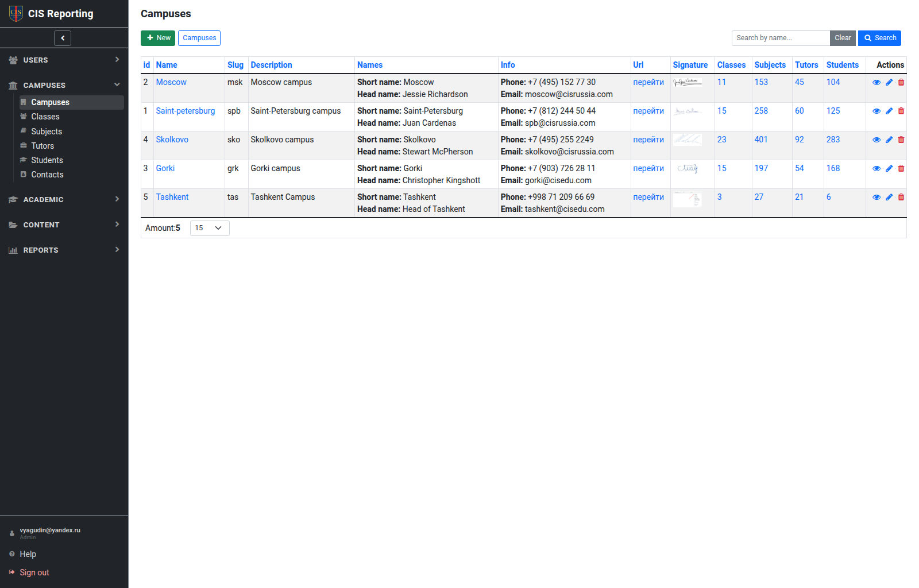This screenshot has width=919, height=588.
Task: Delete the Tashkent campus row
Action: pos(901,197)
